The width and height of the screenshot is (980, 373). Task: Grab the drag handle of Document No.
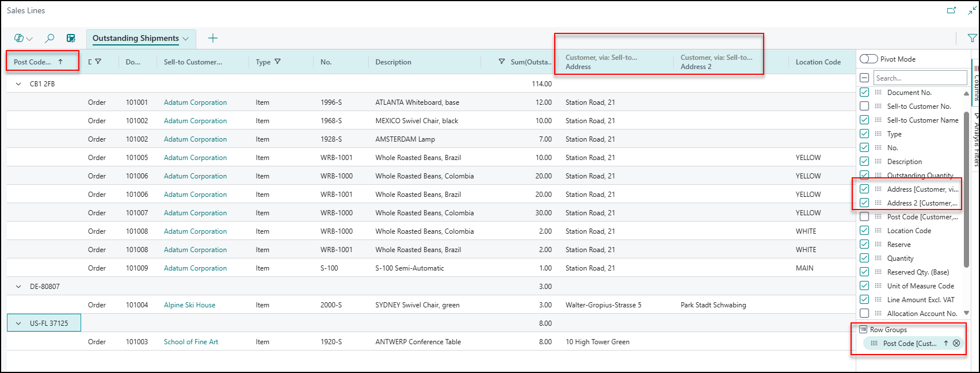(x=878, y=92)
